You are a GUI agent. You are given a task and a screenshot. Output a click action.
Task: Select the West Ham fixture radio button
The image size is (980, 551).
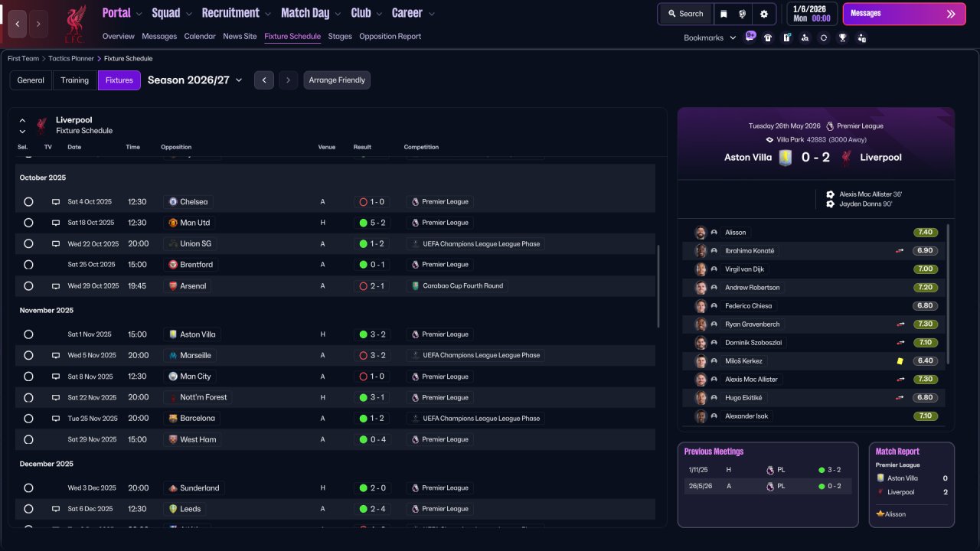(28, 440)
